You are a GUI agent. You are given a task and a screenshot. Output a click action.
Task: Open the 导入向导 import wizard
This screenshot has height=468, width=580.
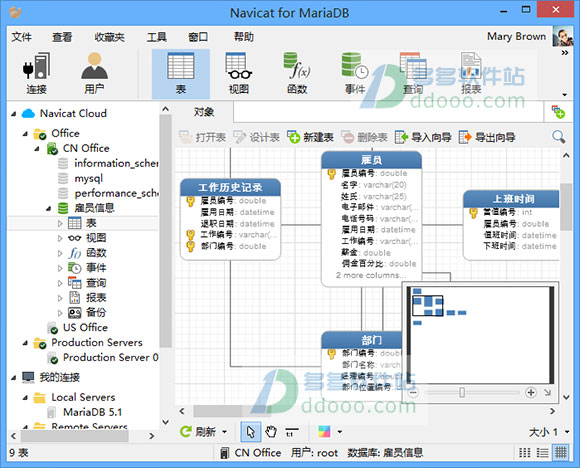point(423,137)
